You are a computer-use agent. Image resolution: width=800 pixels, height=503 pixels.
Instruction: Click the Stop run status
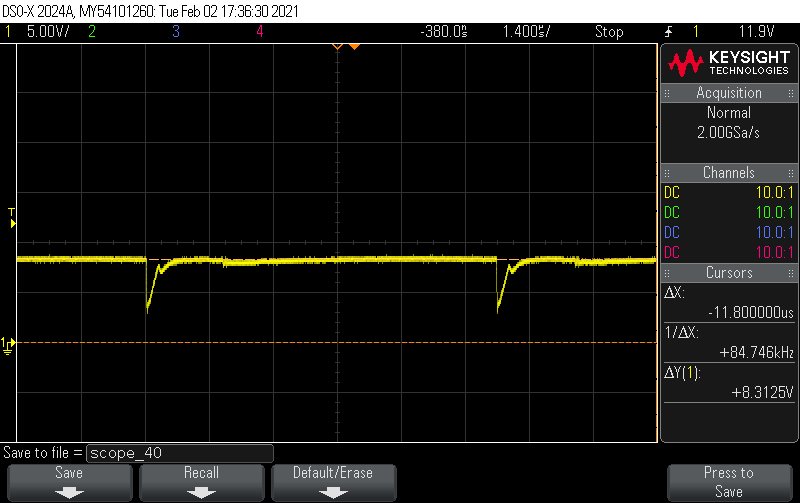[x=609, y=32]
